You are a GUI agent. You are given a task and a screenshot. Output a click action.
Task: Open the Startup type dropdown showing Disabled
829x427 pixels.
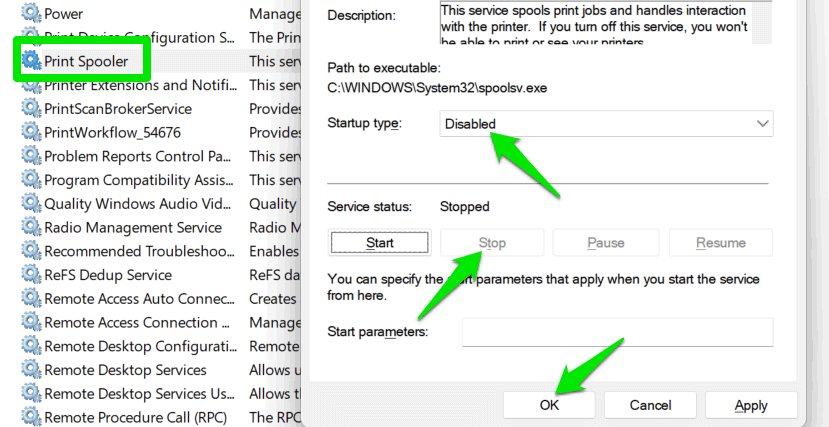(x=606, y=124)
